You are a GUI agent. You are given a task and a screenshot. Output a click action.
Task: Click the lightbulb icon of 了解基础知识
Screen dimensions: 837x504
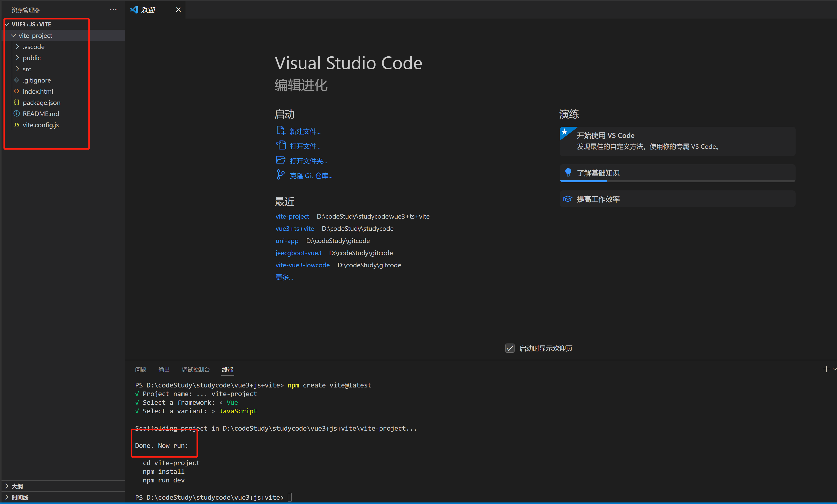[568, 172]
